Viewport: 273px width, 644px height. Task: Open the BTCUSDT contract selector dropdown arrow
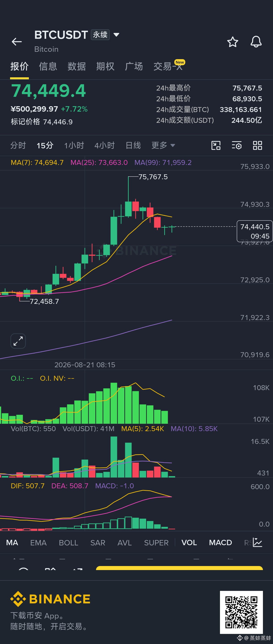116,35
